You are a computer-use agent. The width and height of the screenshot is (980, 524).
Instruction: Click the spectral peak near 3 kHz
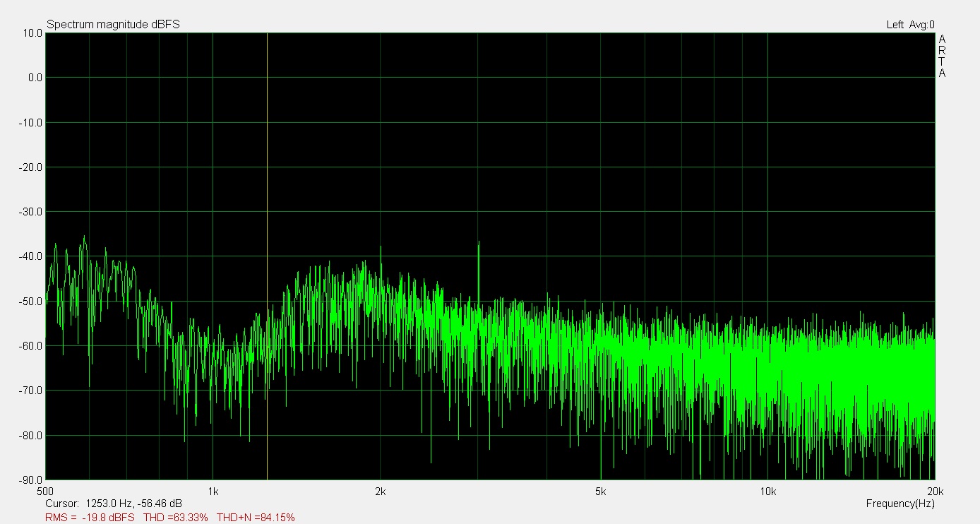click(x=479, y=244)
